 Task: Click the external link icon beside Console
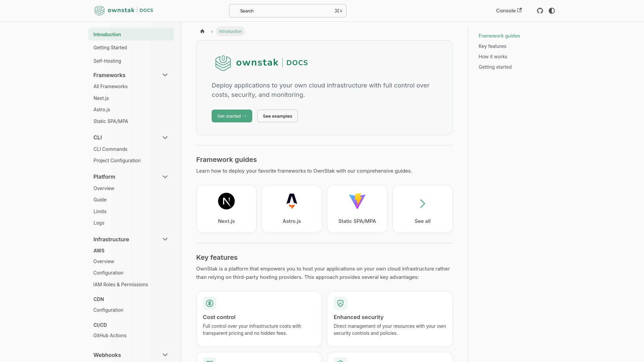tap(520, 10)
